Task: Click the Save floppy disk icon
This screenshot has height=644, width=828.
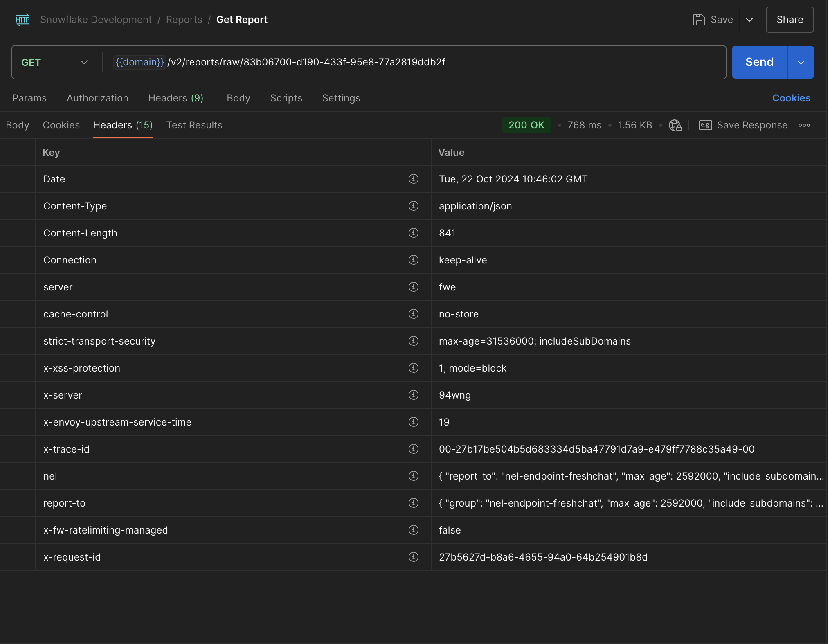Action: 699,20
